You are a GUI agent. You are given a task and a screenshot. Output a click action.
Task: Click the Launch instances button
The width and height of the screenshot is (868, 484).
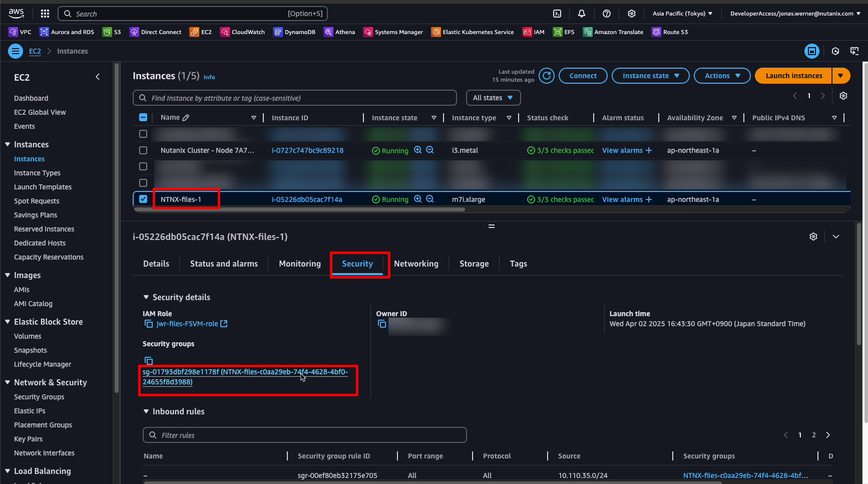click(793, 76)
